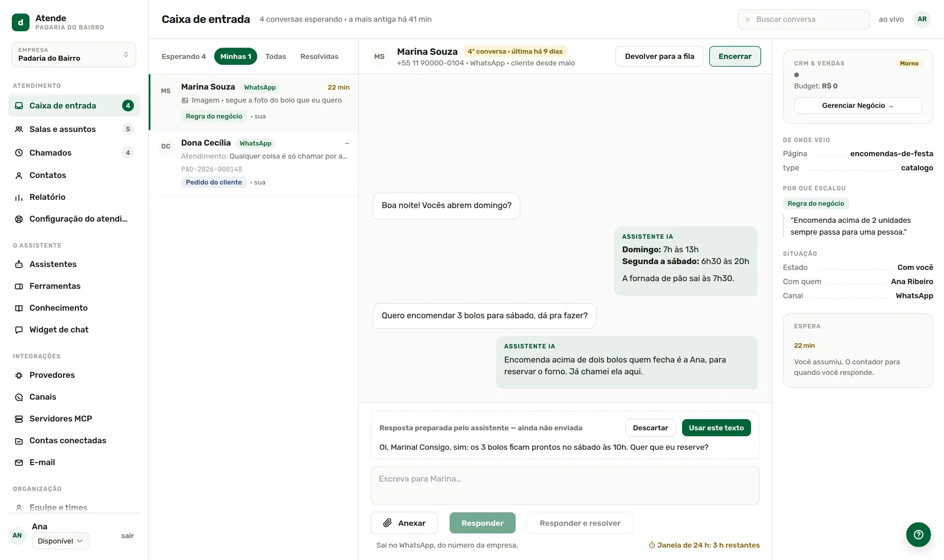
Task: Click the Regra do negócio tag in Por que escalou
Action: (816, 203)
